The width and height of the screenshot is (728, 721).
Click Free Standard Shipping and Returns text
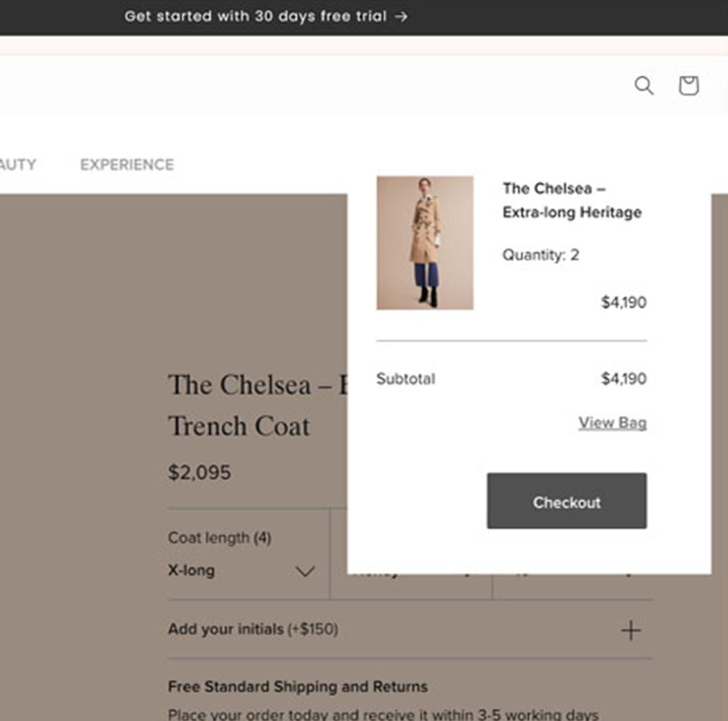(x=297, y=686)
